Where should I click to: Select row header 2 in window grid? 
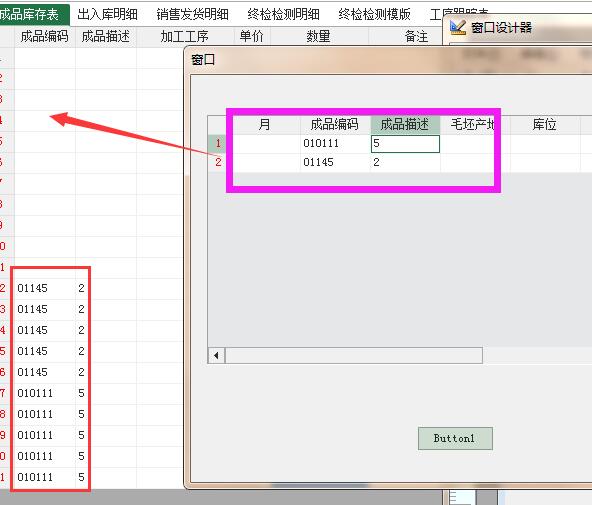218,162
